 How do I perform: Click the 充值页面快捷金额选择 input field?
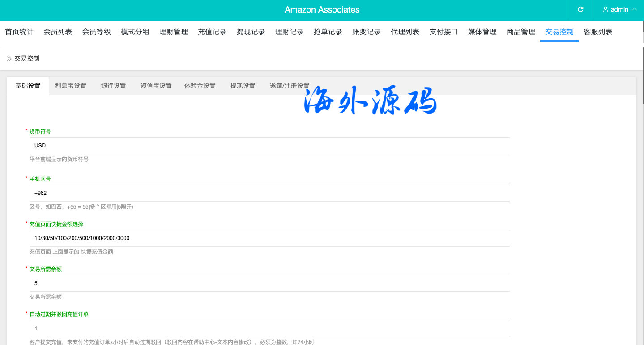[x=269, y=238]
